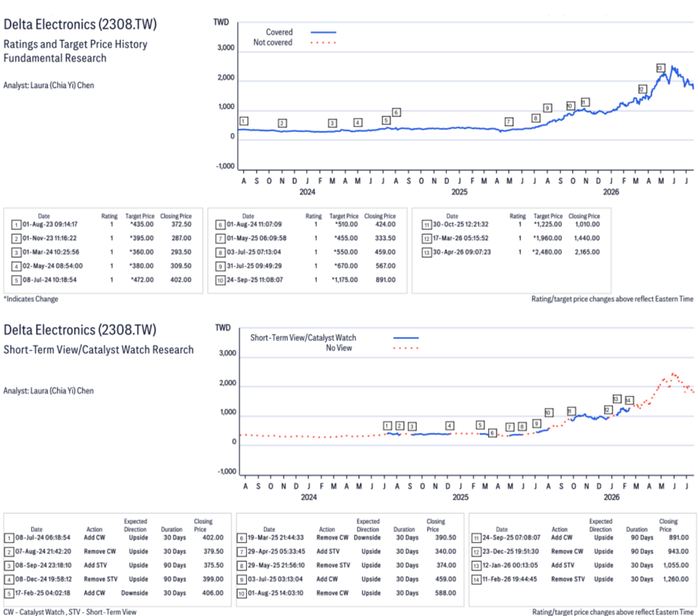The image size is (698, 616).
Task: Click marker 1 on the Fundamental Research chart
Action: pyautogui.click(x=243, y=121)
